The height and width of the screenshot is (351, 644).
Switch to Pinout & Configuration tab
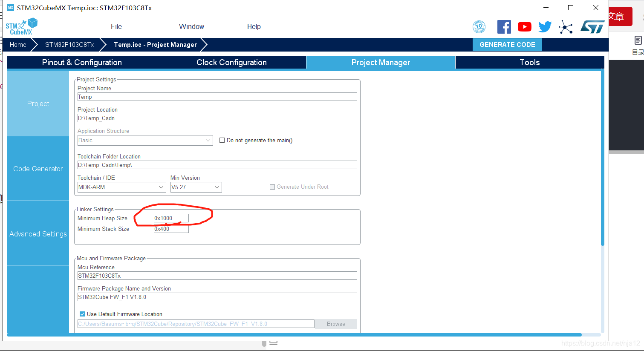82,62
